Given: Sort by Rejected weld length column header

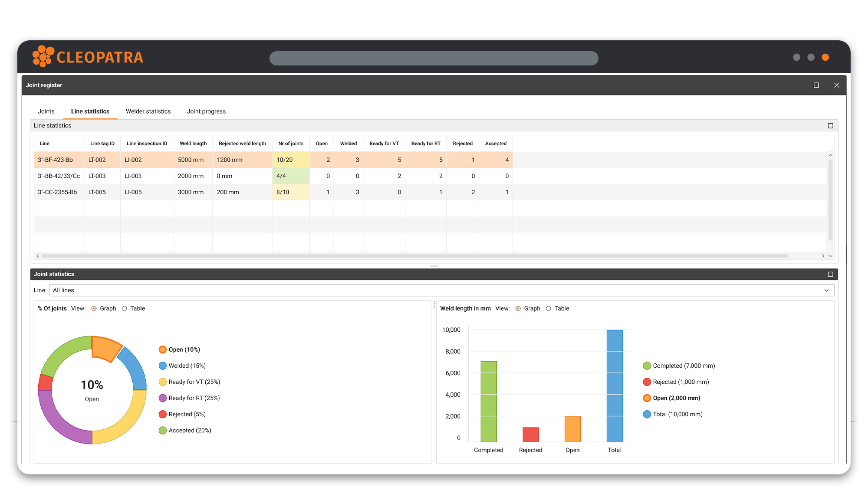Looking at the screenshot, I should pyautogui.click(x=242, y=144).
